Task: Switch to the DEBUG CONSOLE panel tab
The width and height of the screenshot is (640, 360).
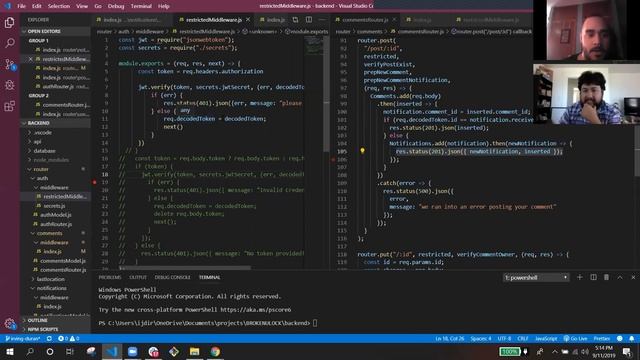Action: point(172,277)
